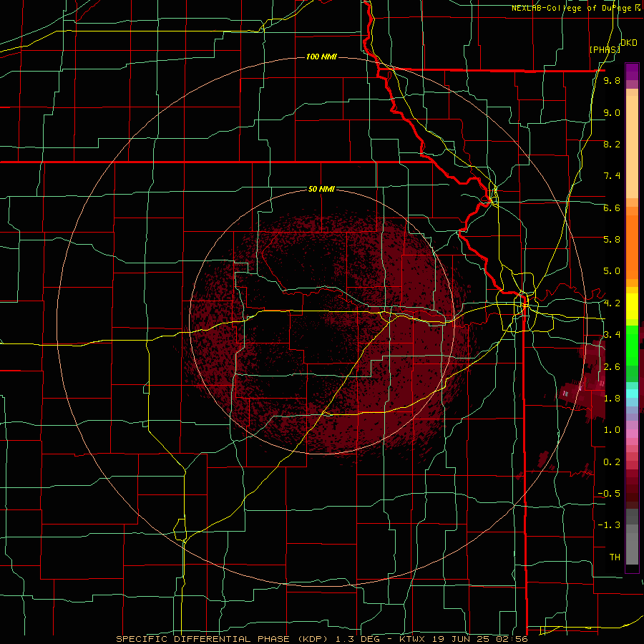Click the 5.0 color scale value
644x644 pixels.
pyautogui.click(x=612, y=271)
